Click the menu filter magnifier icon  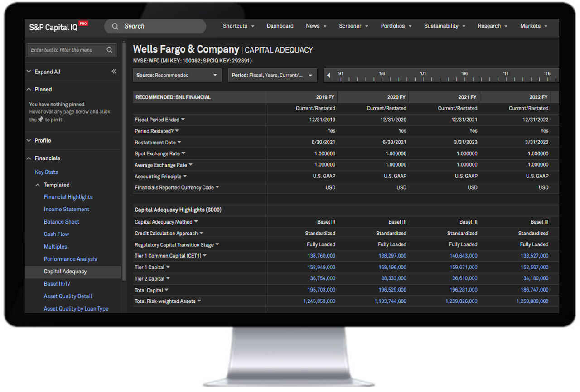point(110,50)
